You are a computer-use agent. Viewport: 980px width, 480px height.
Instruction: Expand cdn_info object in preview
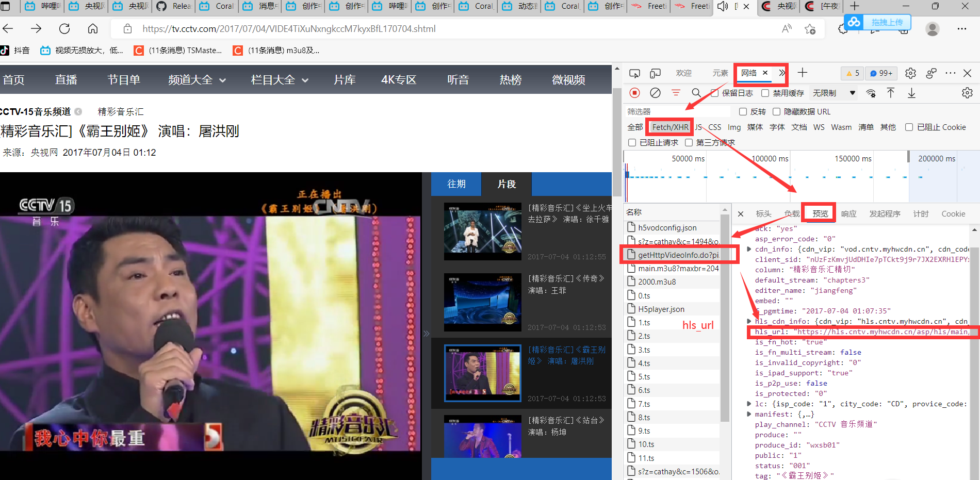(x=749, y=249)
